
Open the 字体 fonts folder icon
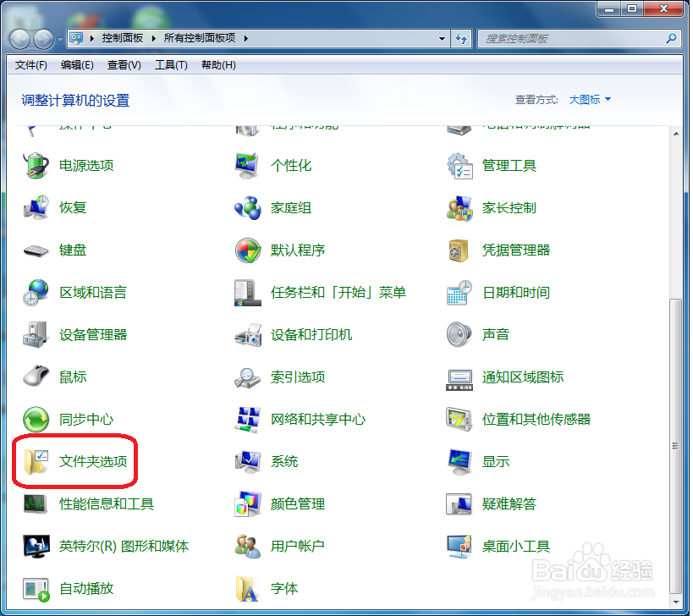click(x=246, y=589)
